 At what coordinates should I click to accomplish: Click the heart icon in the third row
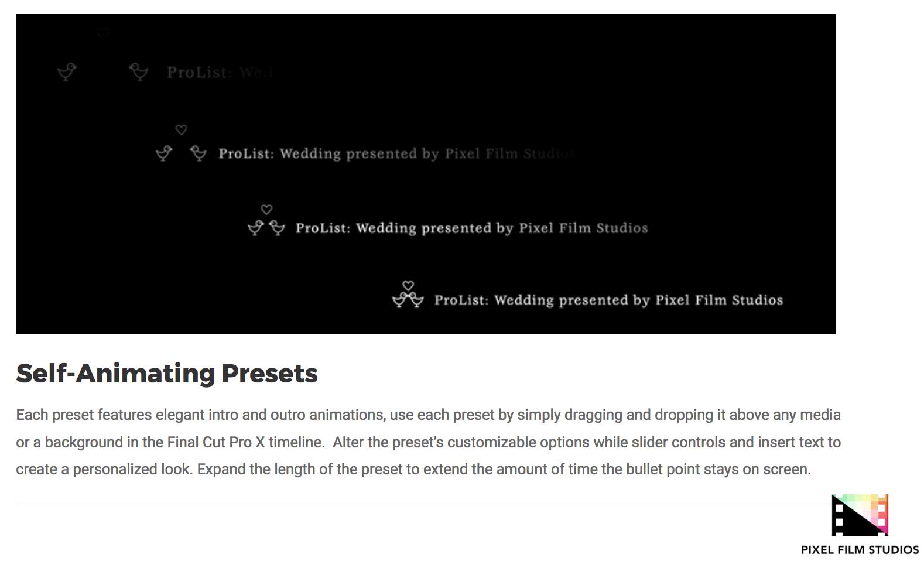[x=266, y=209]
